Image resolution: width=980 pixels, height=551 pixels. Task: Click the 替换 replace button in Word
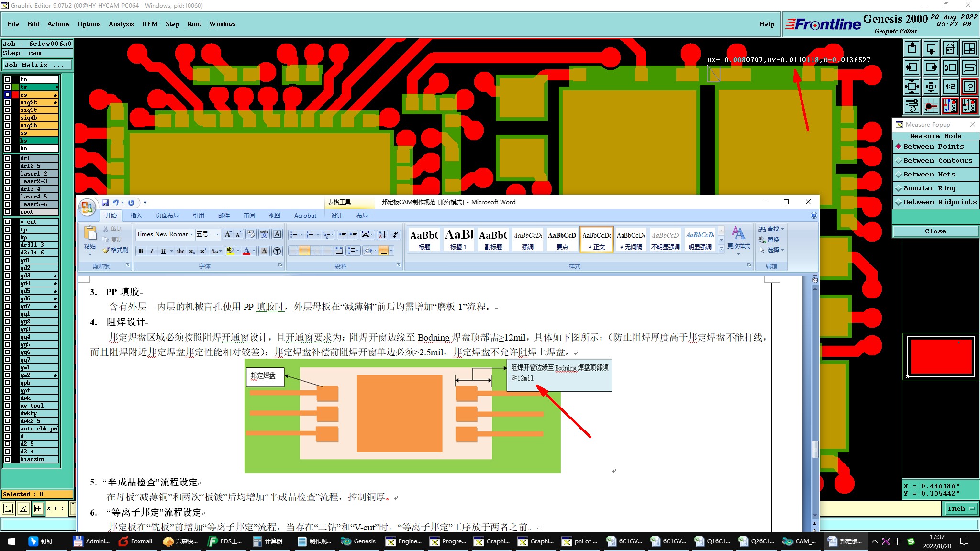pos(769,240)
